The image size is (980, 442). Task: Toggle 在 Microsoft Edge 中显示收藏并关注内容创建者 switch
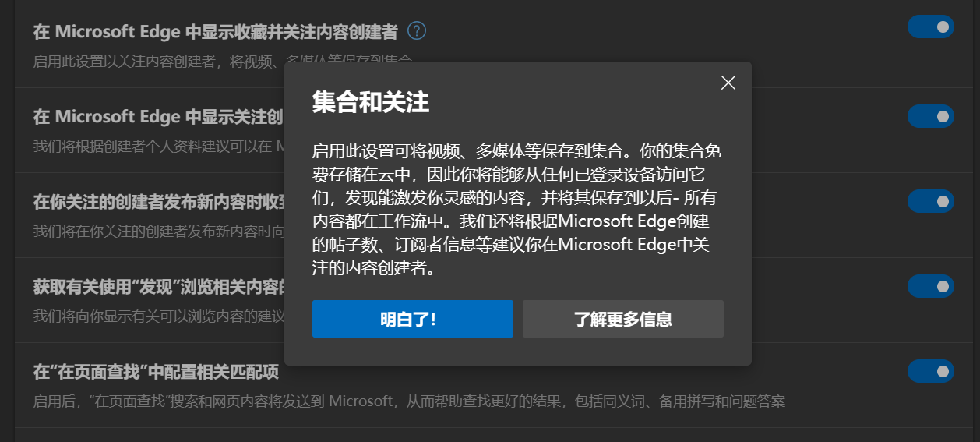[x=931, y=27]
